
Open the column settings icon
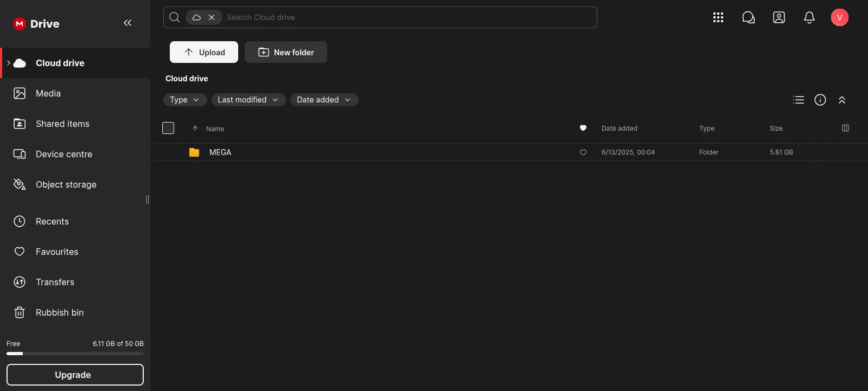pyautogui.click(x=845, y=128)
